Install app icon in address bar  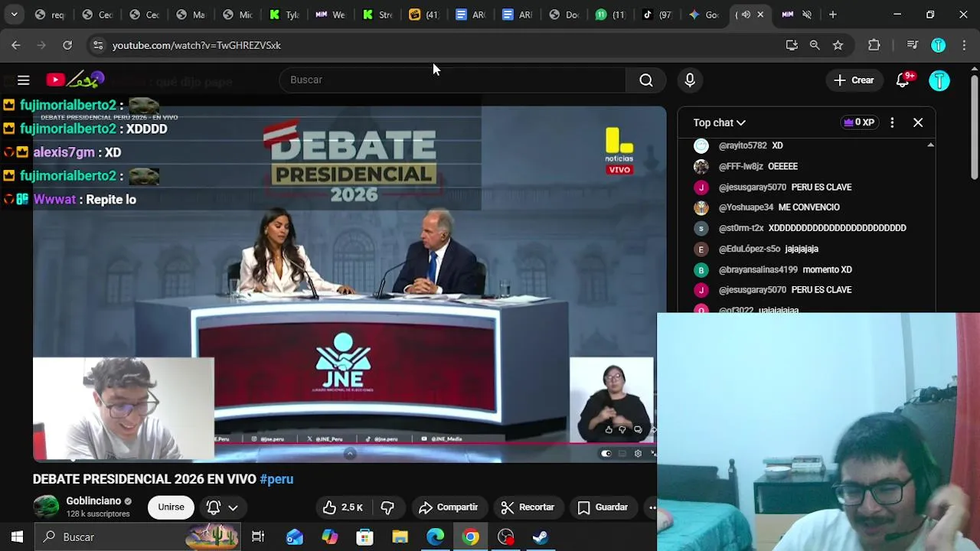792,45
